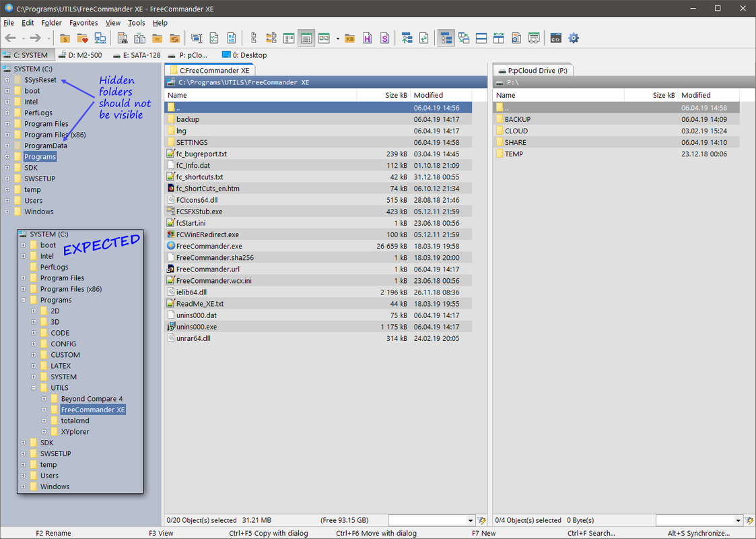This screenshot has width=756, height=539.
Task: Sort left panel by Modified column header
Action: pyautogui.click(x=441, y=95)
